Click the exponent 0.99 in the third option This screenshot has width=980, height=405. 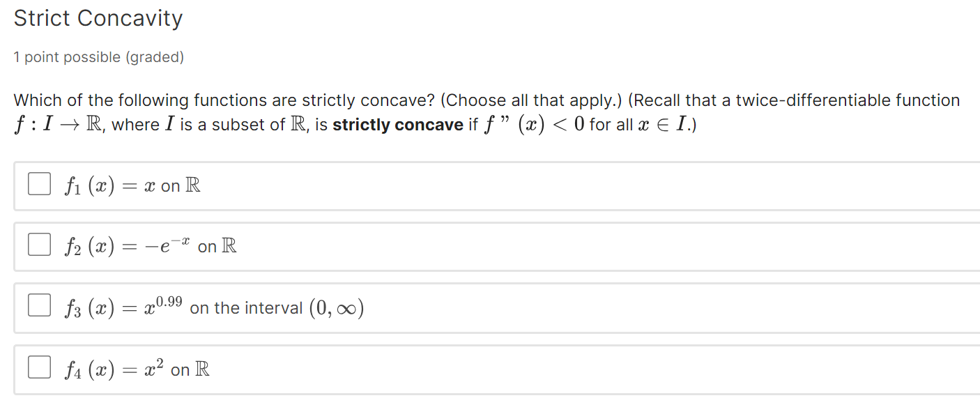click(x=169, y=300)
